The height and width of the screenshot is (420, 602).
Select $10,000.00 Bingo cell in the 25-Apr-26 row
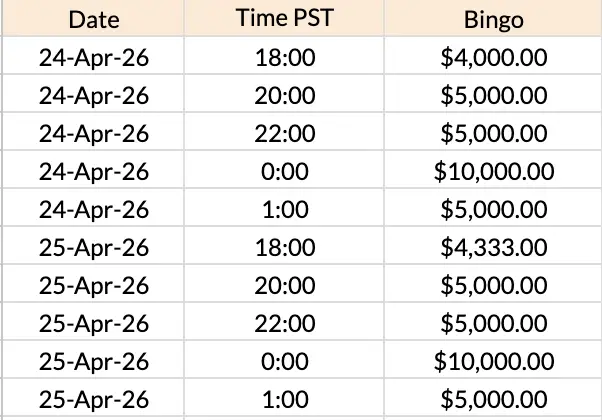[x=494, y=362]
